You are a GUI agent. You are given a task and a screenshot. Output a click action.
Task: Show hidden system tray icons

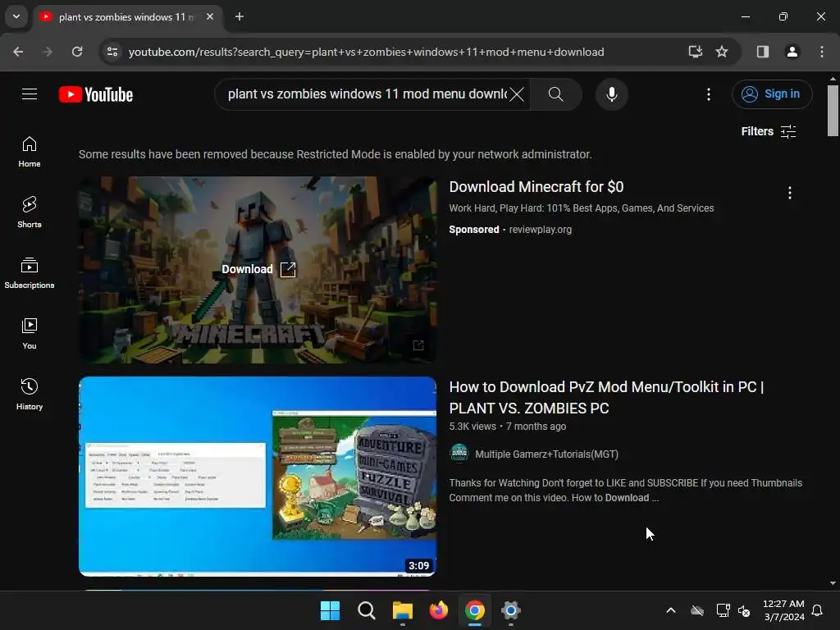click(x=671, y=610)
